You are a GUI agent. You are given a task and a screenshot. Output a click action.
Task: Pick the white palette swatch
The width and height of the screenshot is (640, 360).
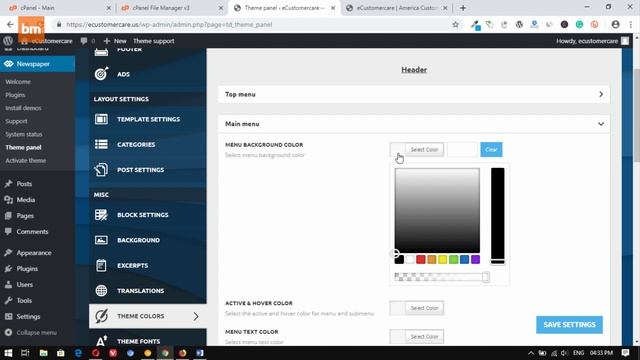tap(410, 259)
